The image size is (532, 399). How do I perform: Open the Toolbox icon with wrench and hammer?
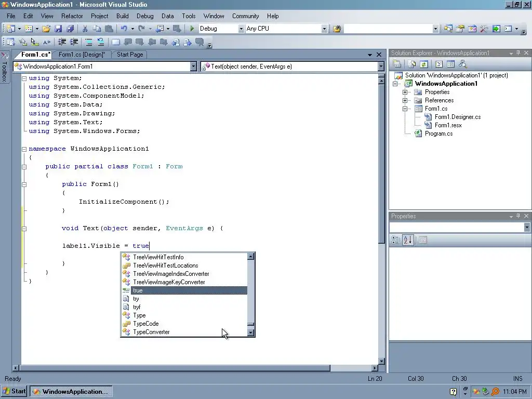(x=484, y=29)
